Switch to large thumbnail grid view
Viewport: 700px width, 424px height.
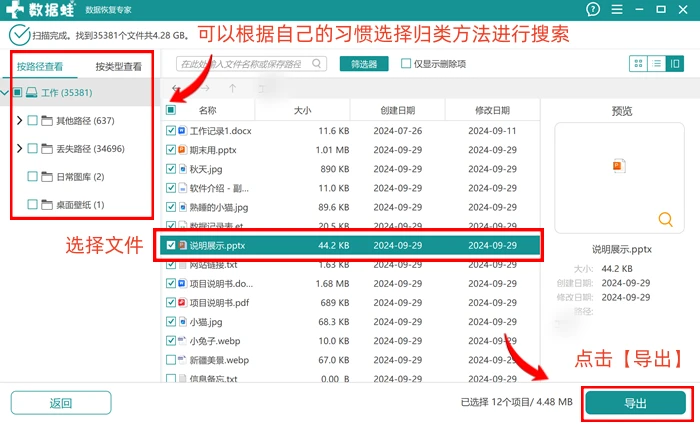[638, 64]
